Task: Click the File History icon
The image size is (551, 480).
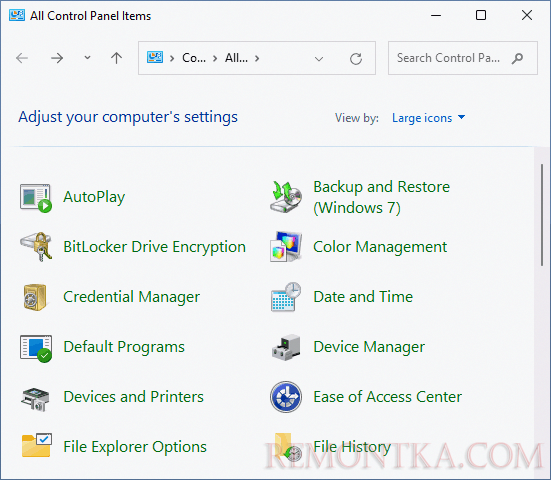Action: [288, 447]
